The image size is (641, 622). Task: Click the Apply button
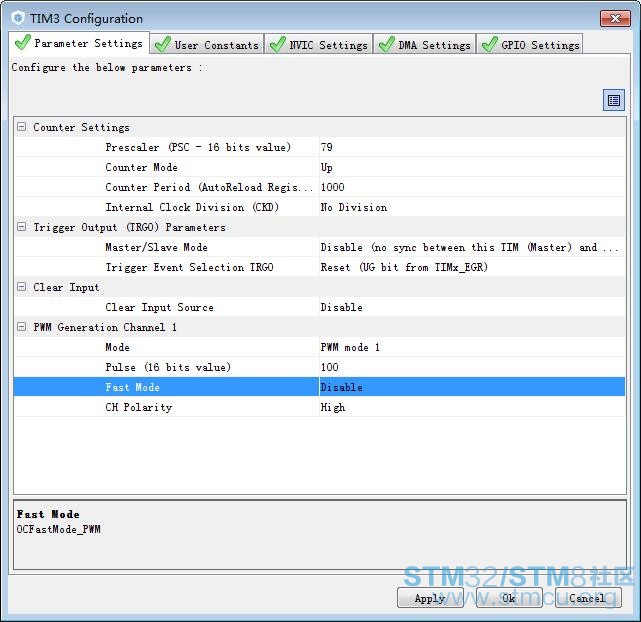(x=430, y=598)
